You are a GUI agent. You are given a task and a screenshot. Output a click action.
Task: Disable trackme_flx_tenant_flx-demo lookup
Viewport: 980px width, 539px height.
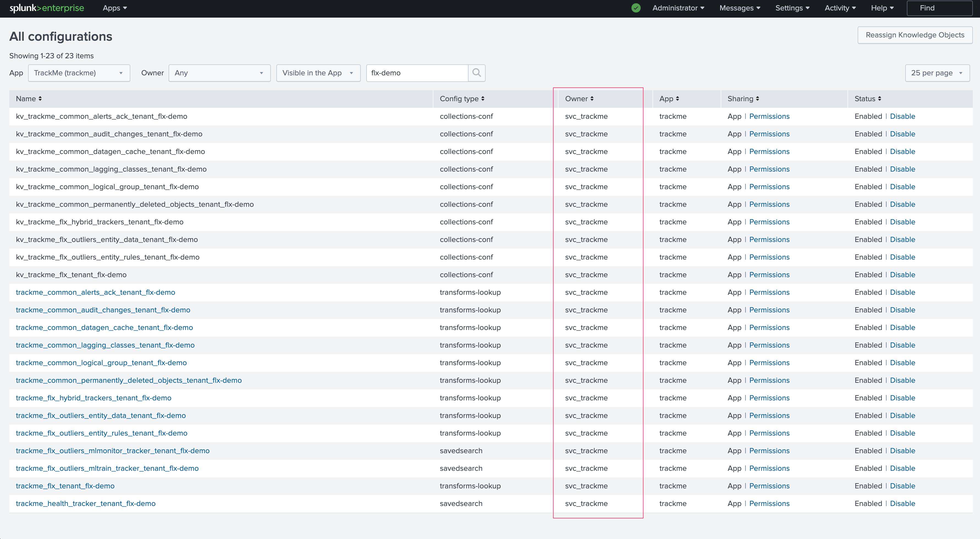tap(902, 486)
